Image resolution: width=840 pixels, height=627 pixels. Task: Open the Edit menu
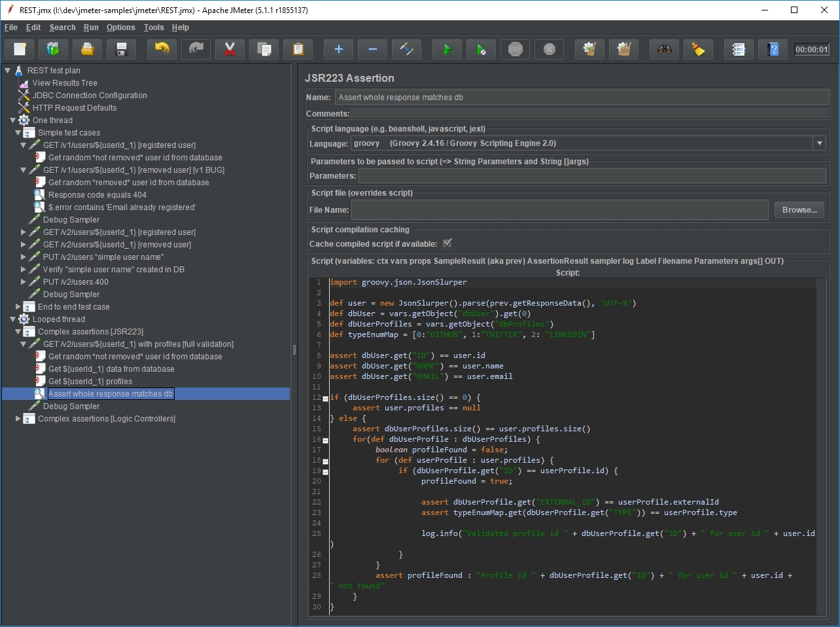click(33, 27)
